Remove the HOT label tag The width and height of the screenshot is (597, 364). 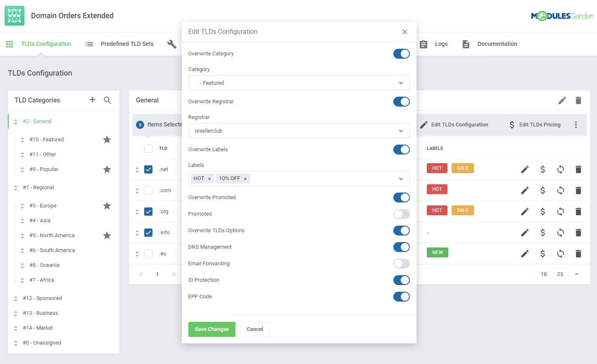click(x=209, y=179)
